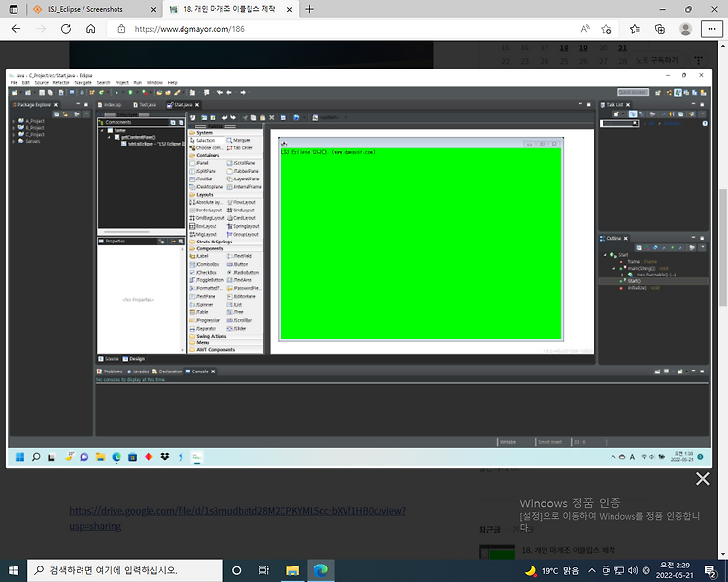Expand the Servers tree node
Image resolution: width=728 pixels, height=582 pixels.
coord(13,141)
